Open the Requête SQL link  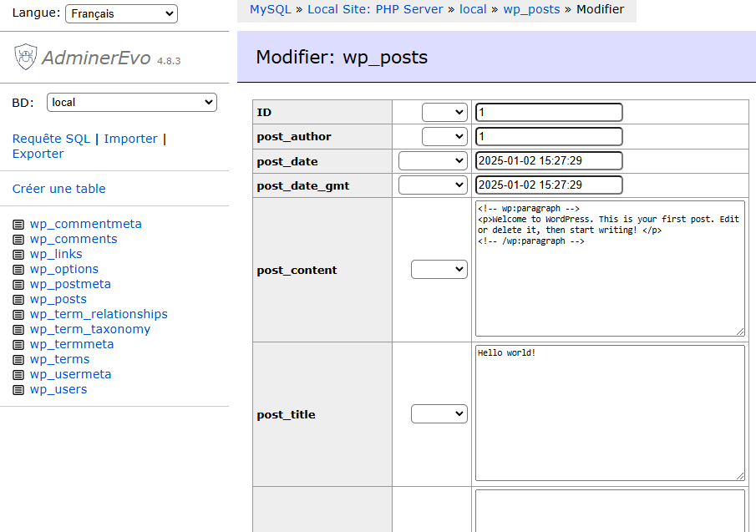pos(51,139)
